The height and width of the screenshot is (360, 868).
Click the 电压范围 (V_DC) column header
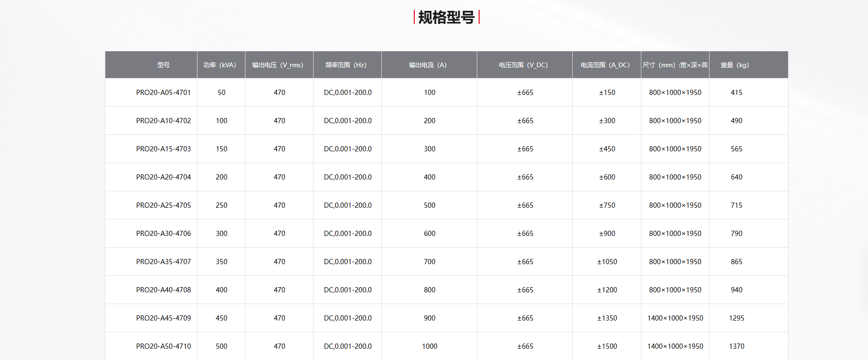(x=523, y=65)
